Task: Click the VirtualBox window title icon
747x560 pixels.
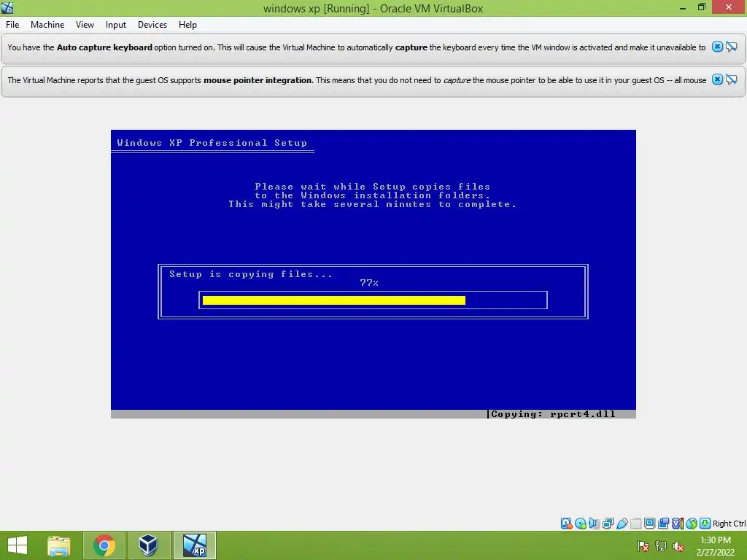Action: coord(7,7)
